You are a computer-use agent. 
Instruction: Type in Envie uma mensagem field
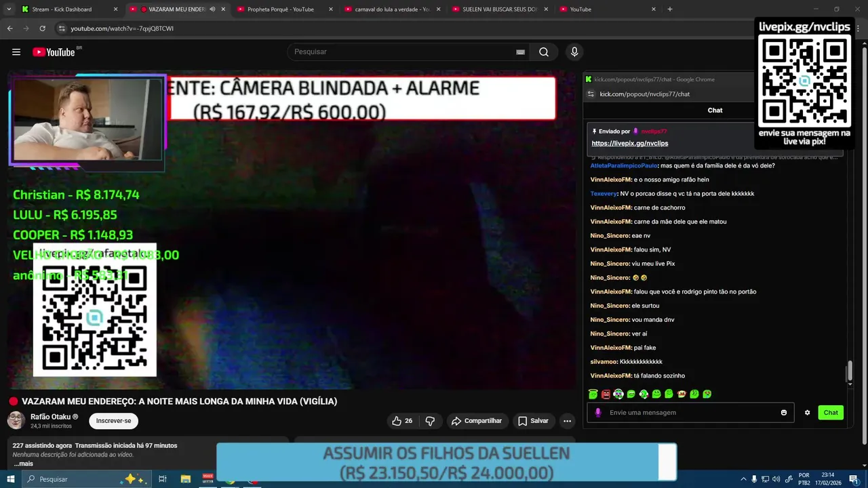pyautogui.click(x=690, y=413)
